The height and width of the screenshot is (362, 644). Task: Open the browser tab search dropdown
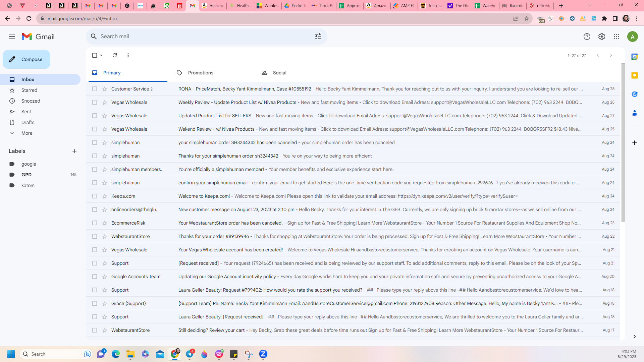(590, 5)
